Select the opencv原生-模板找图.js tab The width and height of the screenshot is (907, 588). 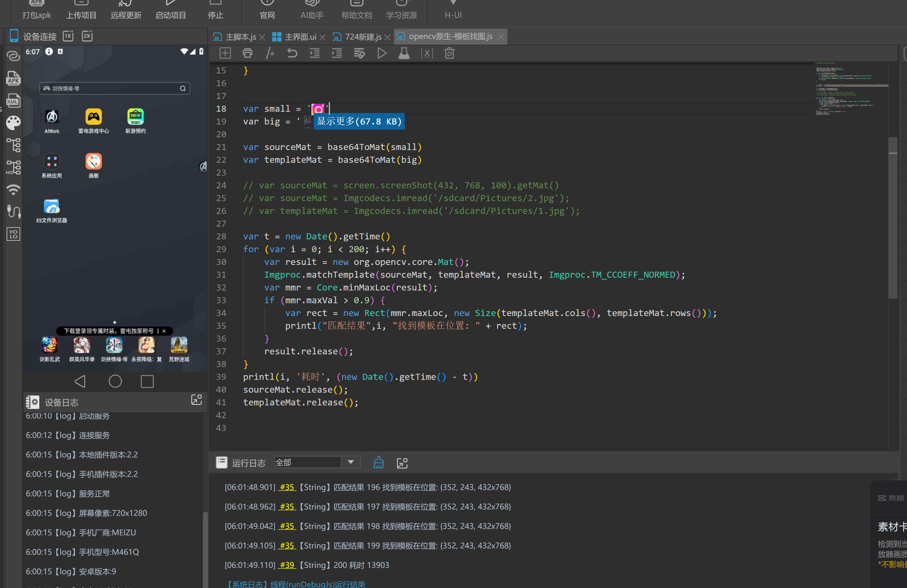coord(450,37)
